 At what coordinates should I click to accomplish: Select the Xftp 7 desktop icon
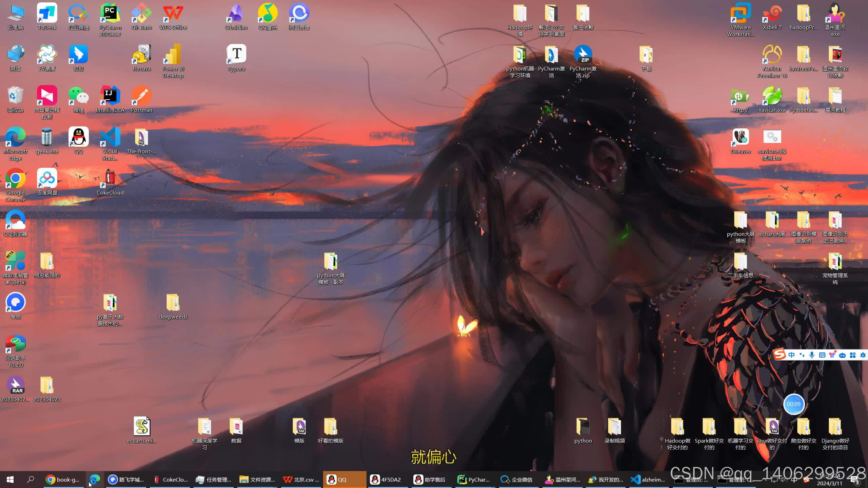click(x=741, y=100)
